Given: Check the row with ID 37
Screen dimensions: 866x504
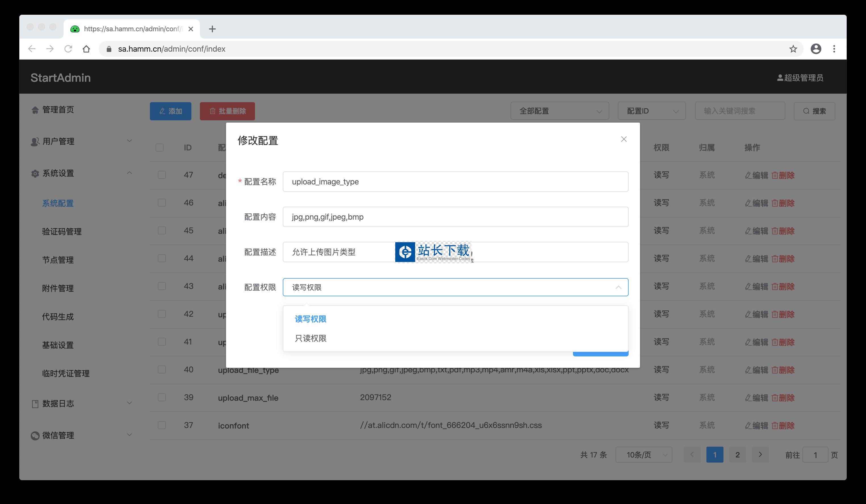Looking at the screenshot, I should [162, 425].
